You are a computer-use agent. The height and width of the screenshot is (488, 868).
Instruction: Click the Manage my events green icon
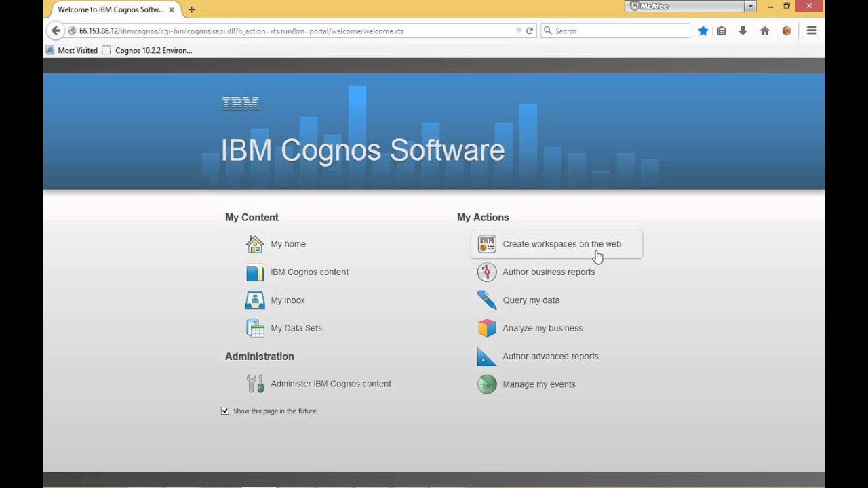(x=487, y=384)
